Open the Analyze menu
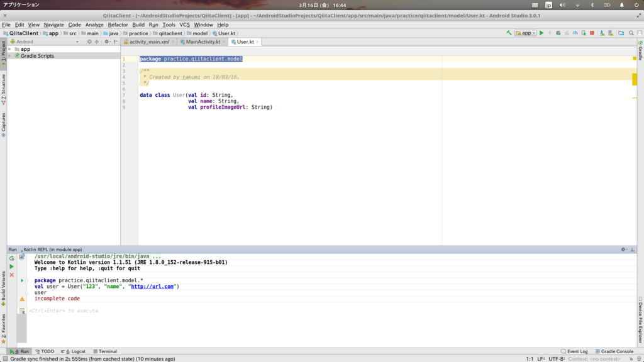The image size is (644, 362). pos(94,25)
